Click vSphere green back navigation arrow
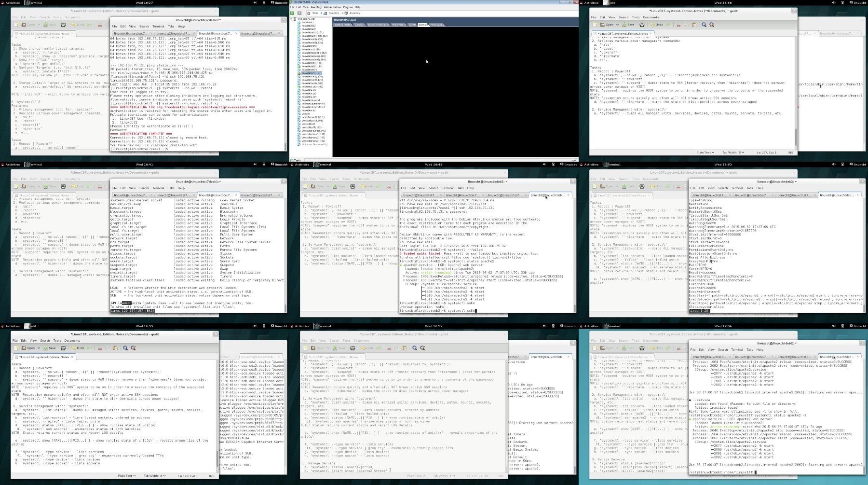 coord(292,13)
